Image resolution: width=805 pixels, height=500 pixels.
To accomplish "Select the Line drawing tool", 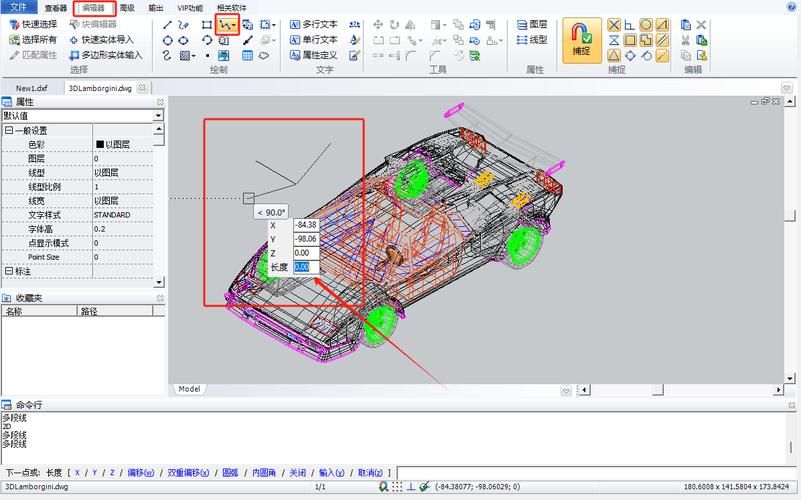I will coord(167,25).
